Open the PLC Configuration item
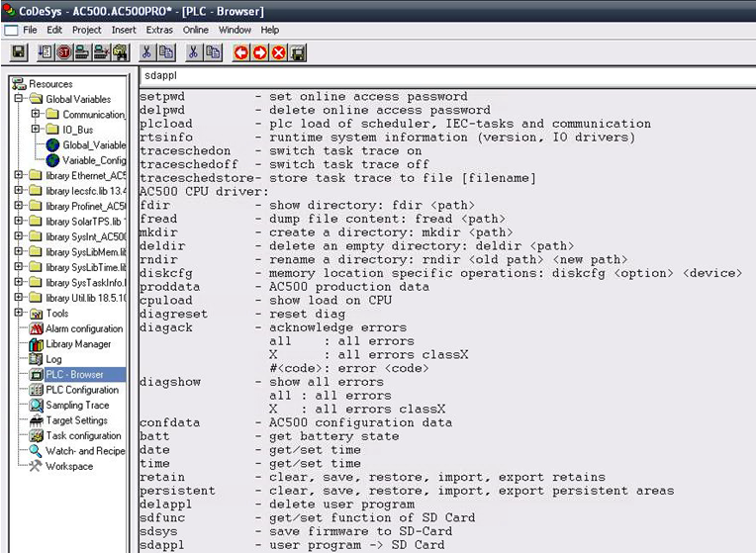 [x=82, y=390]
